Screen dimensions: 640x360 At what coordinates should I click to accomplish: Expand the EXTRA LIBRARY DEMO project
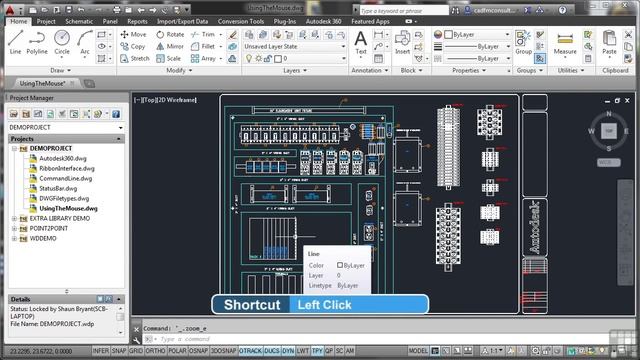tap(14, 219)
